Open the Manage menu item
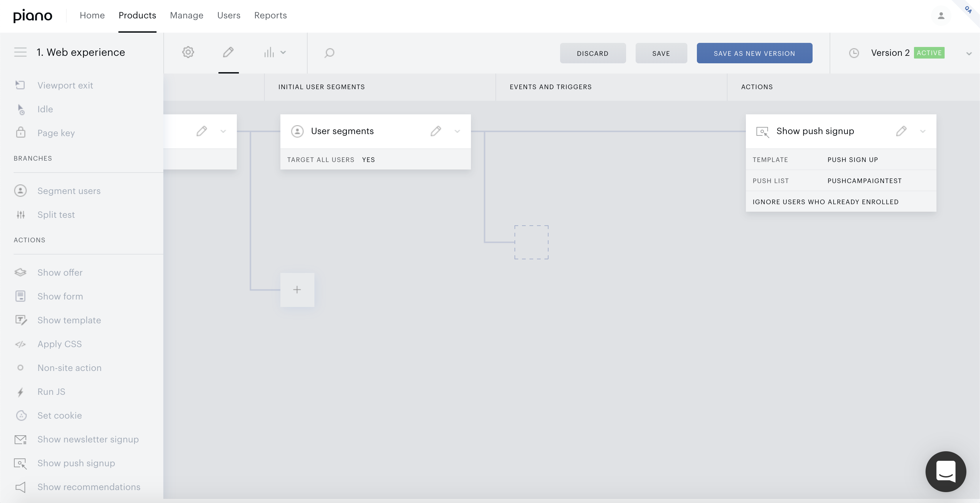This screenshot has width=980, height=503. coord(186,15)
